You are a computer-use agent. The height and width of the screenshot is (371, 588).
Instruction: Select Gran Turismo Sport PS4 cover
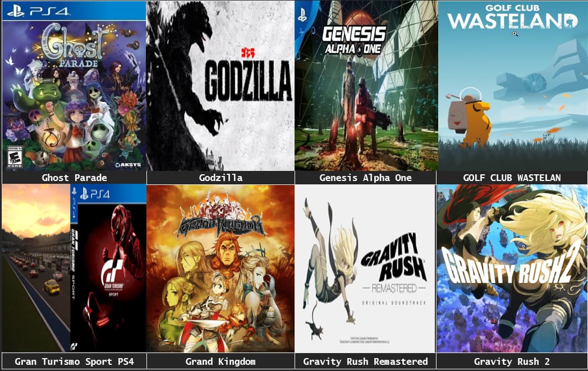coord(74,268)
